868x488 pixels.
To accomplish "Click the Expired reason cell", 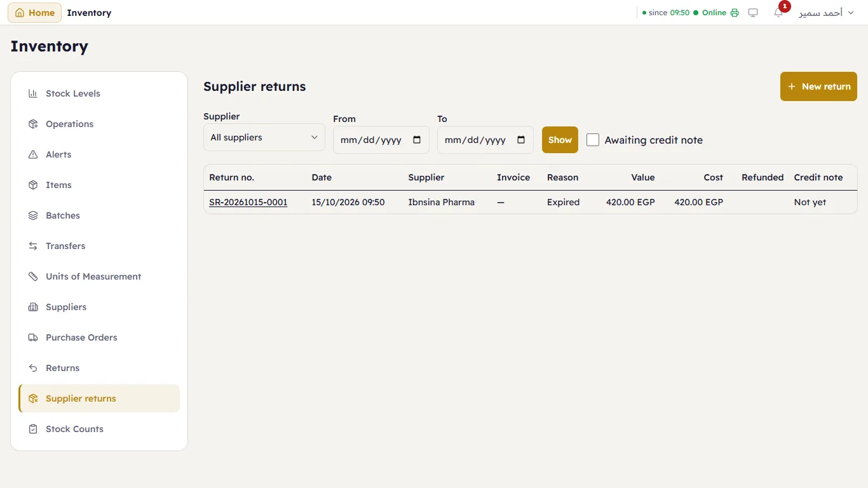I will click(x=564, y=202).
